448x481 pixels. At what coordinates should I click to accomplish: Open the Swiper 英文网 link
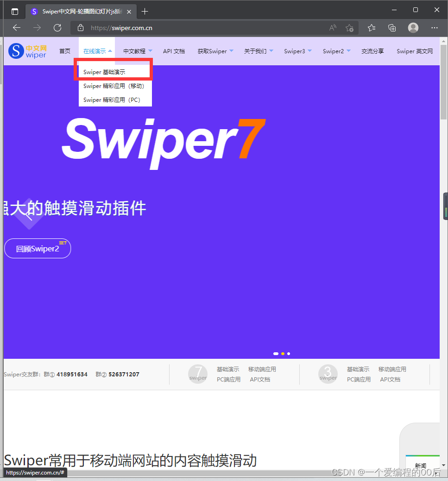415,51
